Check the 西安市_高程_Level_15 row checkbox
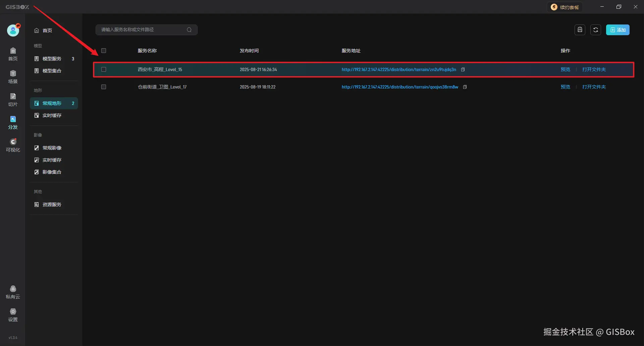 104,70
